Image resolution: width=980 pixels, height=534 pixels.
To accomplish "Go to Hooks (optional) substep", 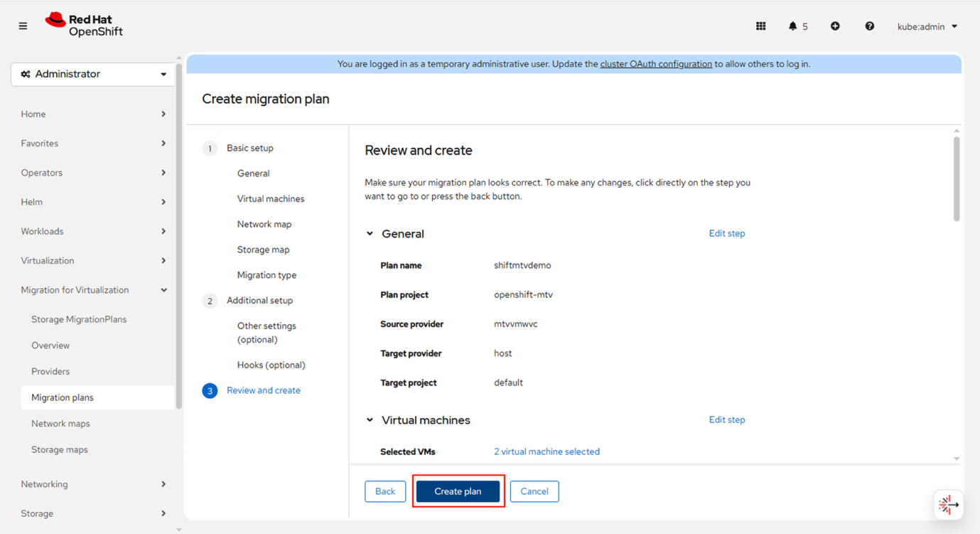I will (x=271, y=365).
